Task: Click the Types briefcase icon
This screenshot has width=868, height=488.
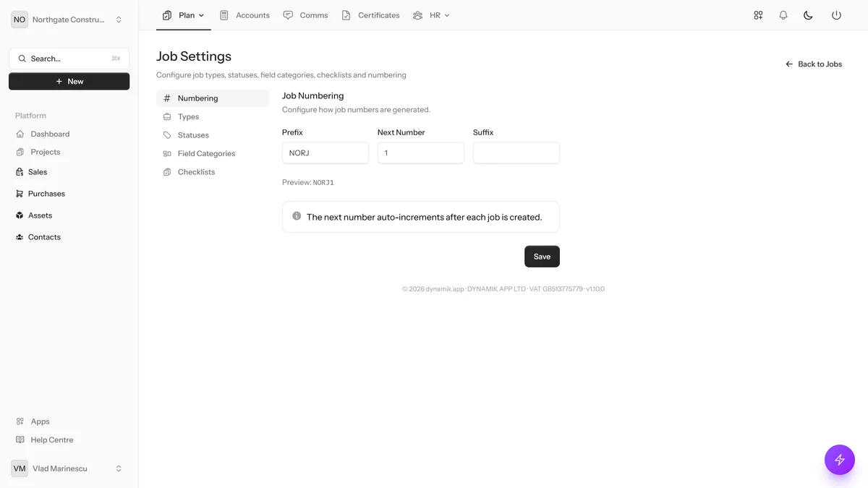Action: 167,116
